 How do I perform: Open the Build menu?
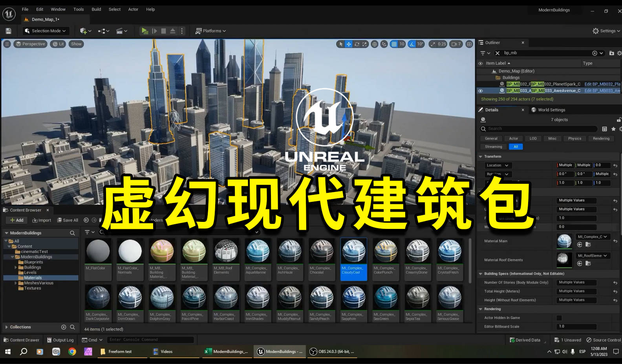96,9
